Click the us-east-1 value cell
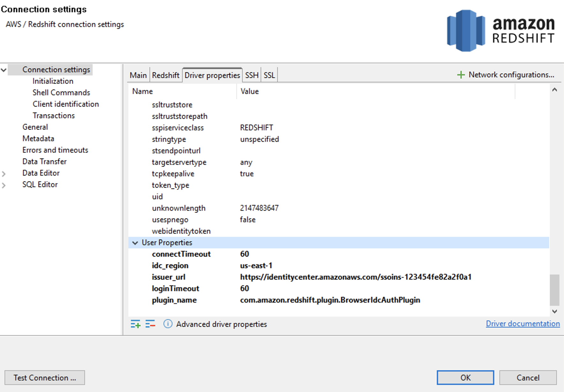Screen dimensions: 564x392 (x=256, y=266)
